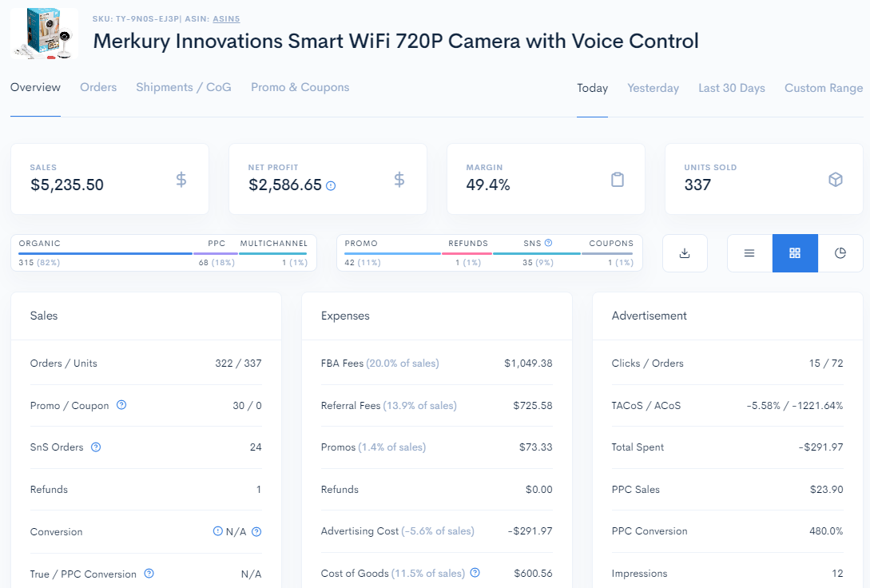Image resolution: width=870 pixels, height=588 pixels.
Task: Click the Total Spent value -$291.97
Action: (821, 447)
